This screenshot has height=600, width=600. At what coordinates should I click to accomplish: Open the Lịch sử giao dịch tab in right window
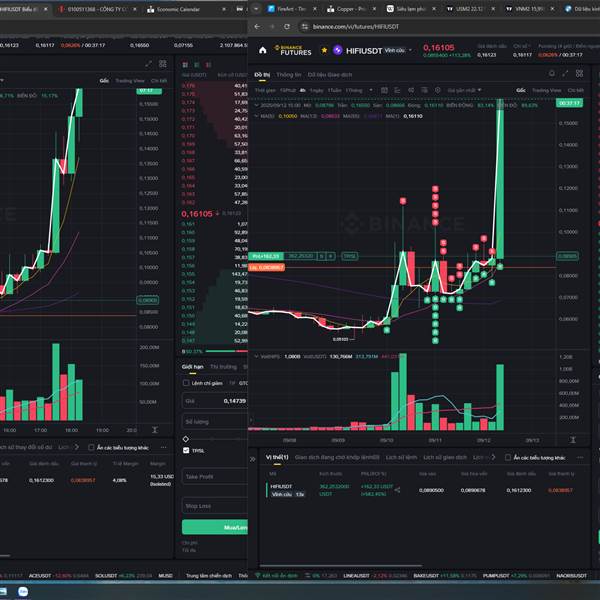pyautogui.click(x=445, y=457)
